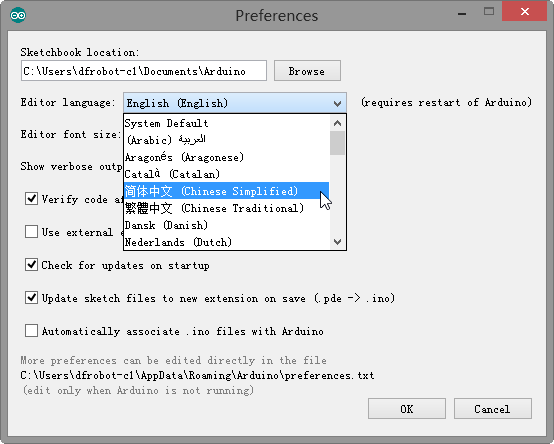Click the Arduino logo icon in title bar
Viewport: 554px width, 444px height.
pyautogui.click(x=18, y=15)
